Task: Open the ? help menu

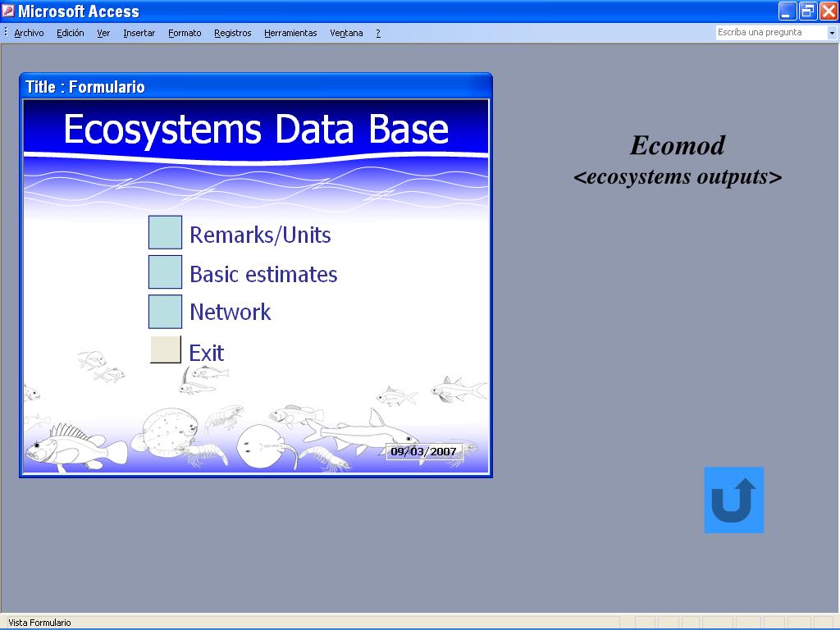Action: (378, 33)
